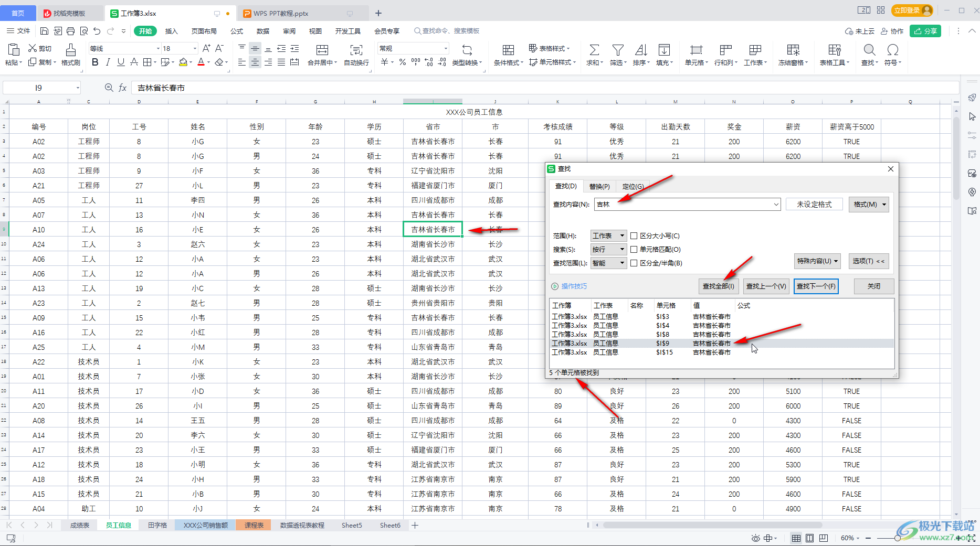Viewport: 980px width, 546px height.
Task: Click the Cut scissors icon
Action: click(x=33, y=48)
